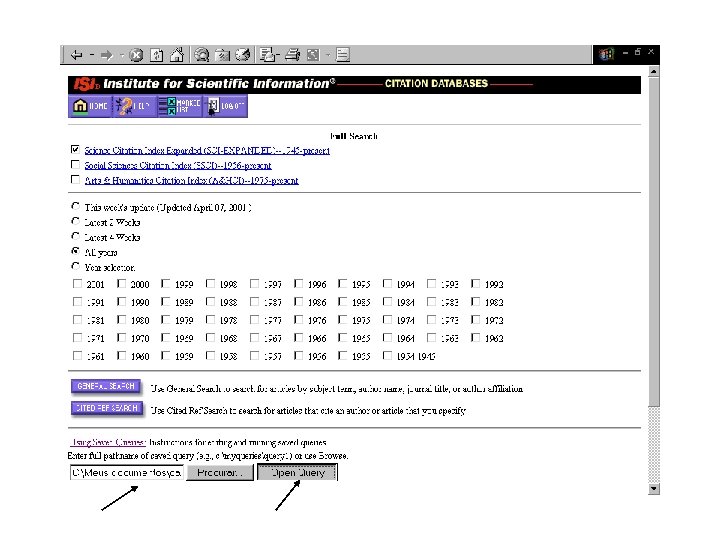The height and width of the screenshot is (540, 720).
Task: Tick the 1996 year checkbox
Action: tap(298, 284)
